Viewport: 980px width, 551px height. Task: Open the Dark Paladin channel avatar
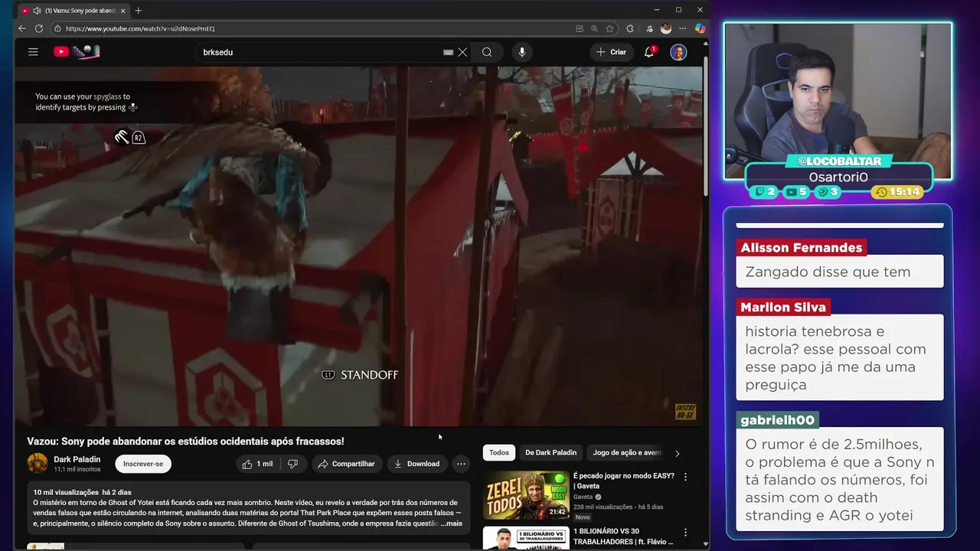38,463
